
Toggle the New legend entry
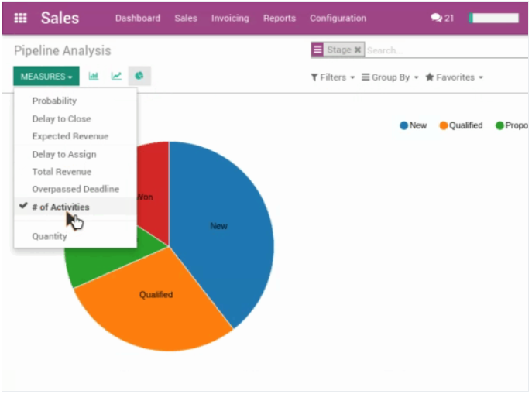[414, 125]
